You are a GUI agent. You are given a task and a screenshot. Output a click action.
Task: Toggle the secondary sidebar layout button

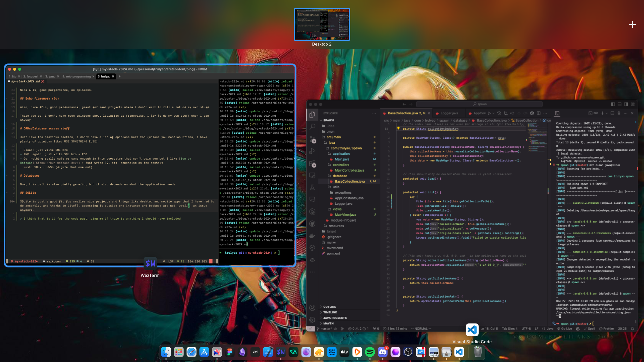626,104
